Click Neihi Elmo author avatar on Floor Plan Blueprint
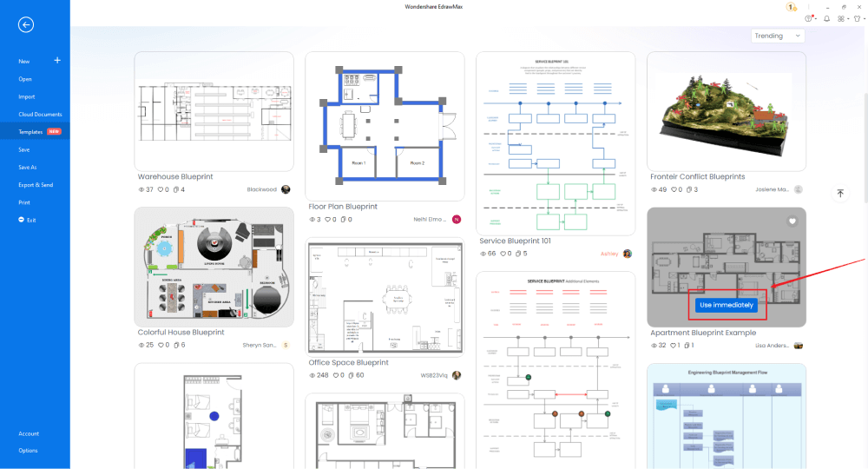This screenshot has width=868, height=469. pyautogui.click(x=457, y=219)
